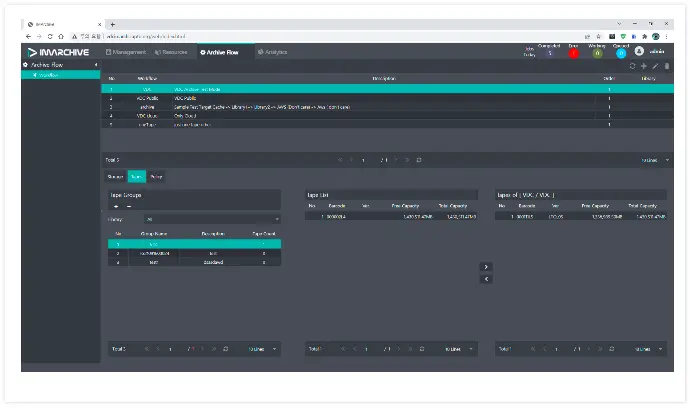Click the add workflow plus icon

click(x=644, y=66)
